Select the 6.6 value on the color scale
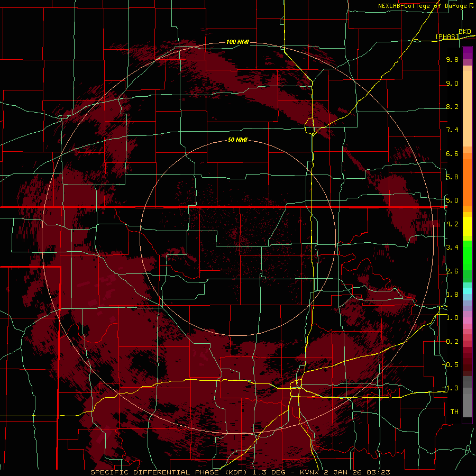The width and height of the screenshot is (476, 476). (452, 153)
